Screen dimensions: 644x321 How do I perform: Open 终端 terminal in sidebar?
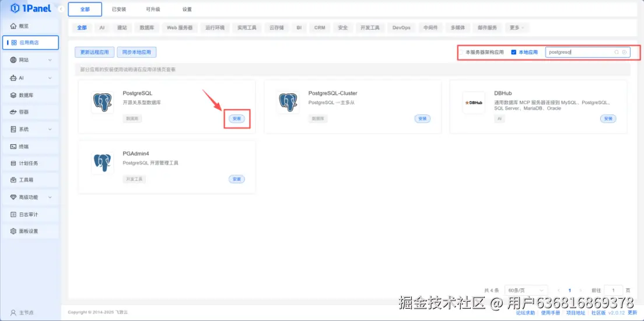[x=31, y=146]
